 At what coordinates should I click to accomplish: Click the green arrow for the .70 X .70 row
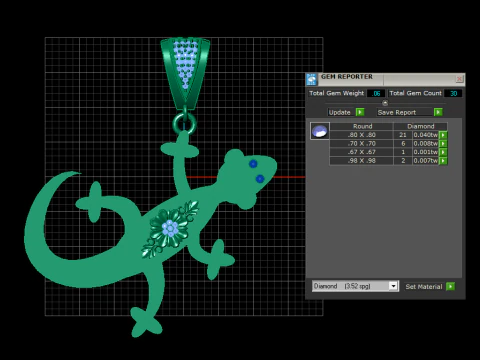(x=443, y=144)
